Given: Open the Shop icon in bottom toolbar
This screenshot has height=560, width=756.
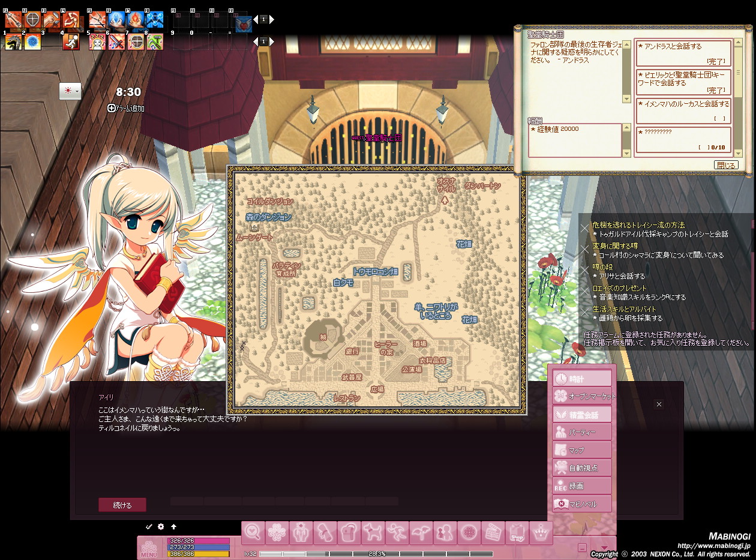Looking at the screenshot, I should (x=516, y=532).
